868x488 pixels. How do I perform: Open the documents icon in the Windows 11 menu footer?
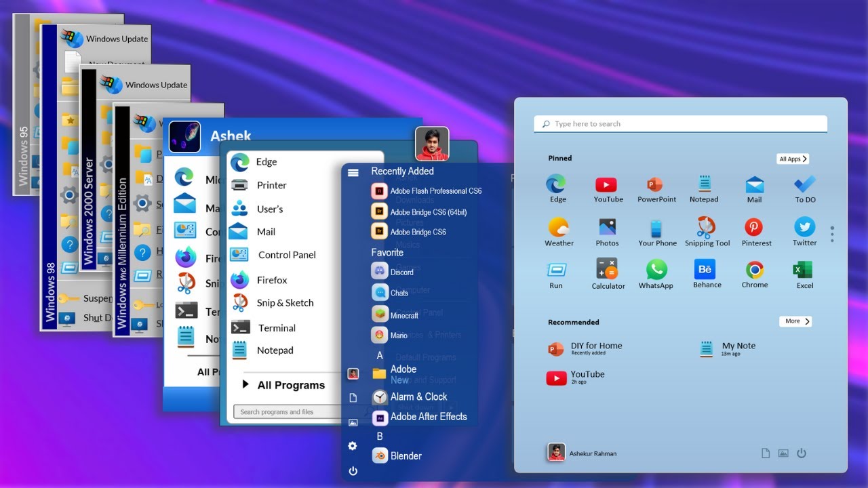[766, 453]
